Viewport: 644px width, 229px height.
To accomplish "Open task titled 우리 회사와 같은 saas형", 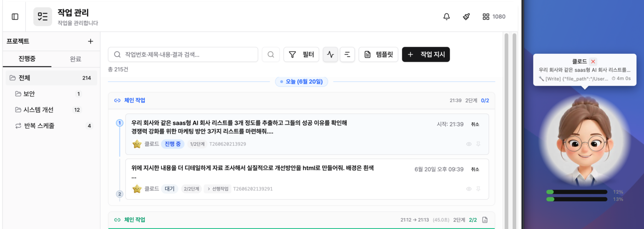I will tap(239, 127).
